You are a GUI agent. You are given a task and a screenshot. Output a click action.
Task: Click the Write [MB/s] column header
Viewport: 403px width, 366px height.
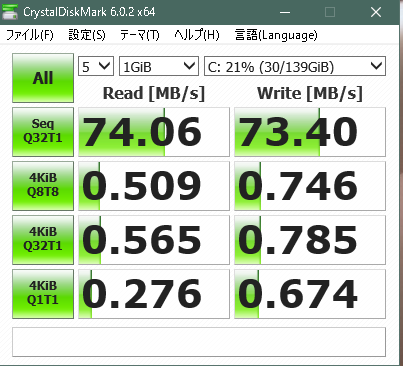[x=310, y=94]
